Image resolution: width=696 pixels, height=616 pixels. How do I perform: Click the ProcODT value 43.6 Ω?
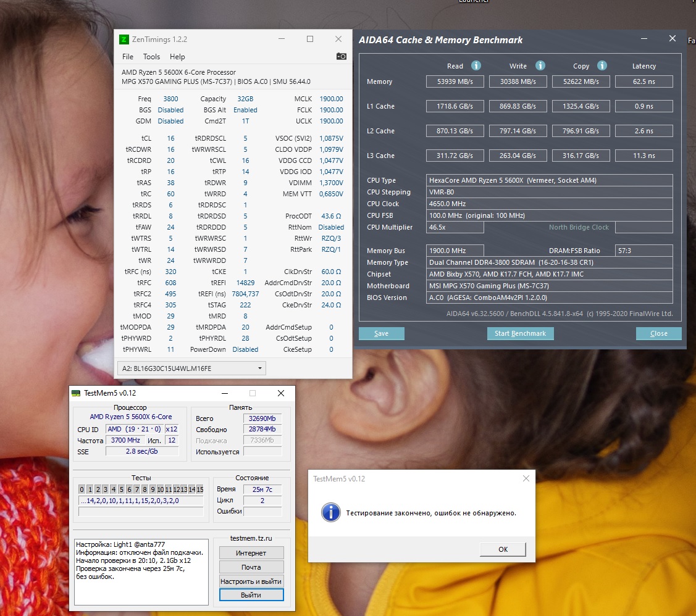tap(331, 217)
